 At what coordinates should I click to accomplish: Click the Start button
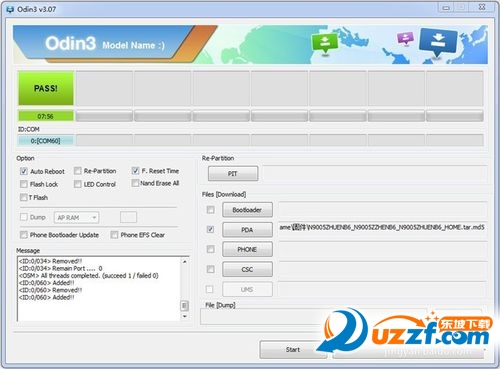point(293,349)
